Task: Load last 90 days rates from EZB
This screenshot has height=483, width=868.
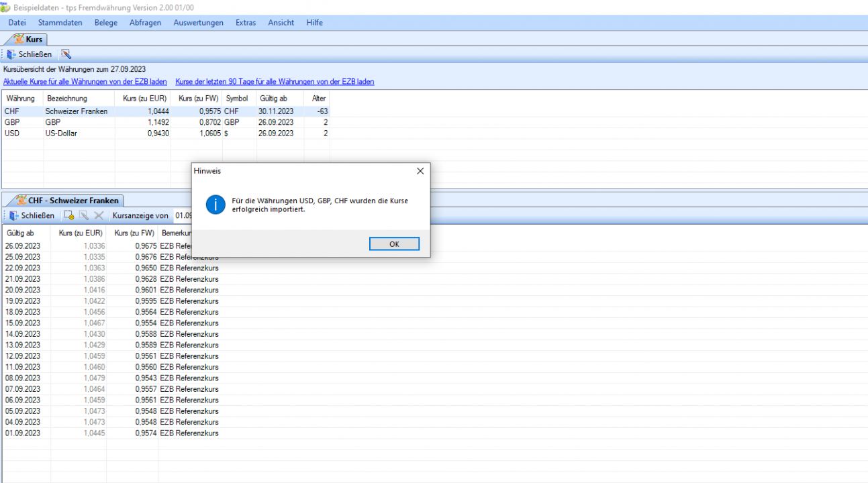Action: point(275,82)
